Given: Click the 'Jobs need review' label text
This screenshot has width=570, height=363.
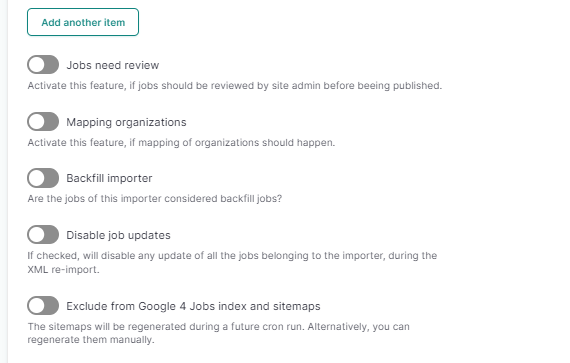Looking at the screenshot, I should [113, 65].
